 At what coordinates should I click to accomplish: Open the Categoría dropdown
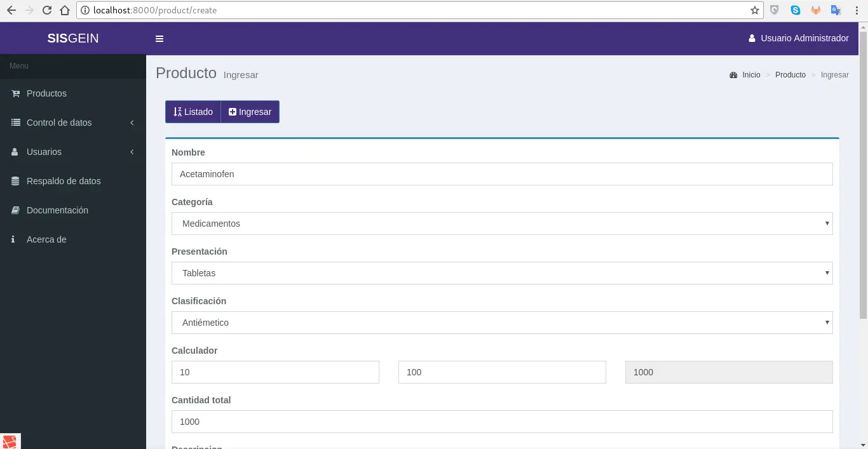tap(502, 224)
